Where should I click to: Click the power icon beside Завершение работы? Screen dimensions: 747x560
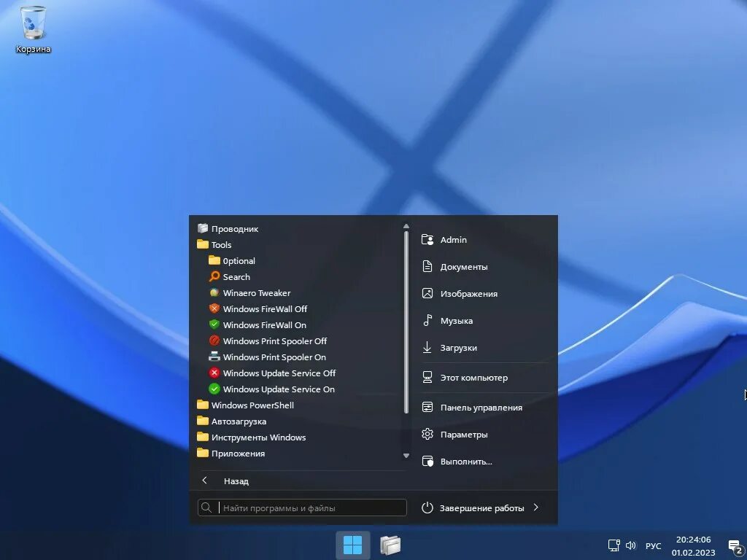[427, 507]
